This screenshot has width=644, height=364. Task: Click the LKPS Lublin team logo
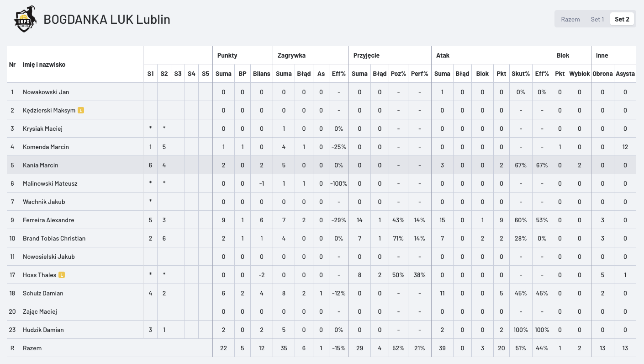(x=25, y=19)
